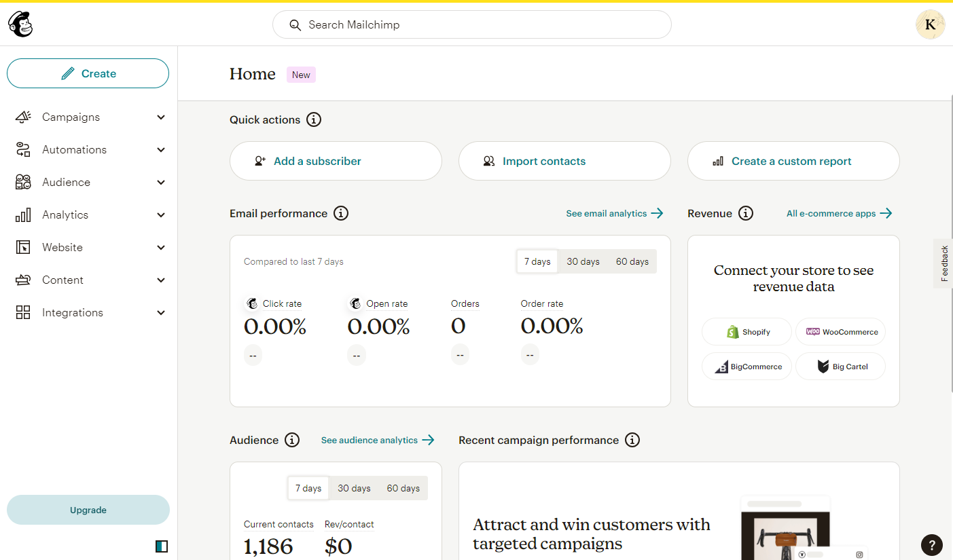Click Import contacts

point(564,161)
